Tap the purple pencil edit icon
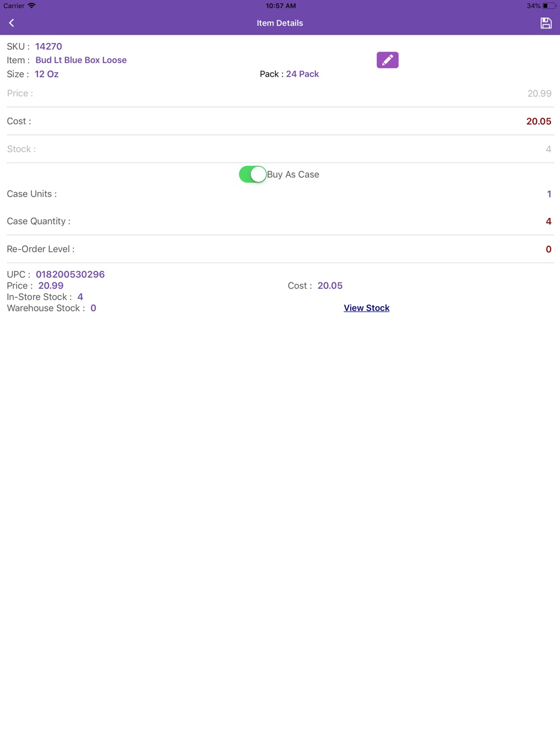This screenshot has height=747, width=560. pos(388,60)
